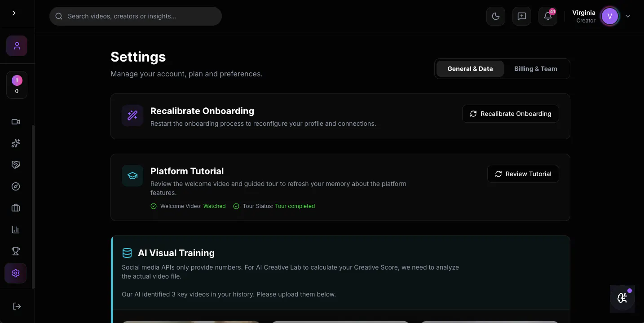Click the logout icon in the sidebar
Screen dimensions: 644x323
pyautogui.click(x=17, y=306)
